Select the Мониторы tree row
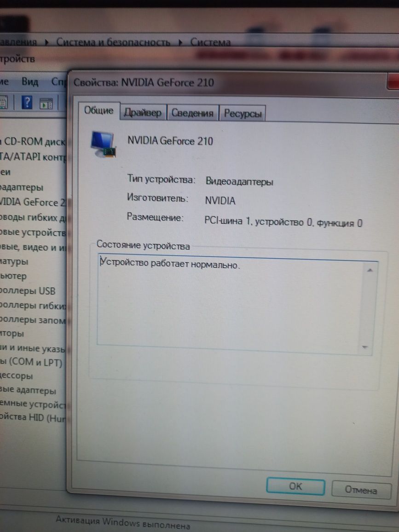The image size is (399, 532). click(12, 334)
